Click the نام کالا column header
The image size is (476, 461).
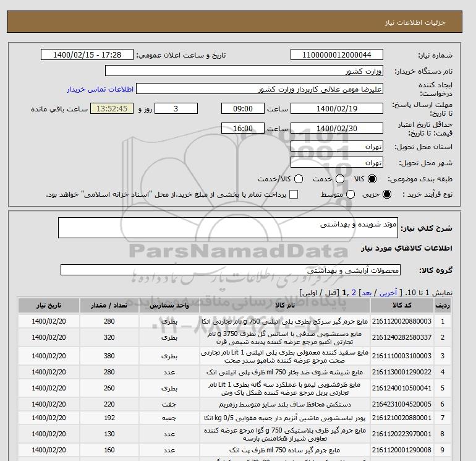pyautogui.click(x=285, y=306)
